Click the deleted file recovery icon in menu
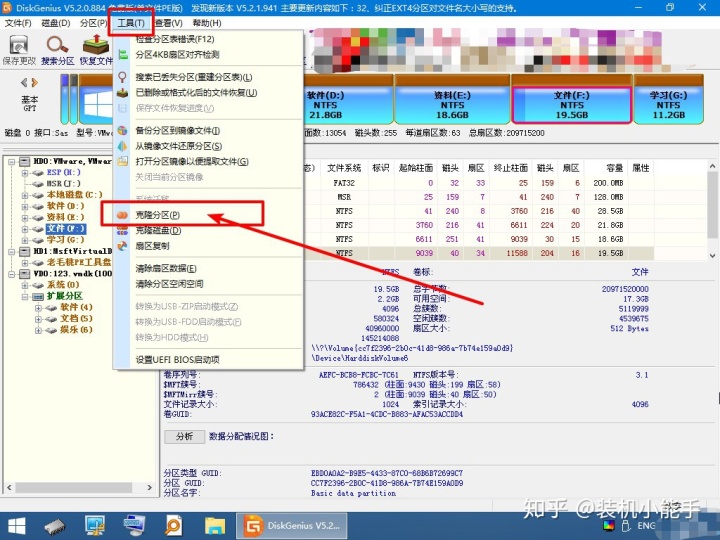 coord(122,93)
